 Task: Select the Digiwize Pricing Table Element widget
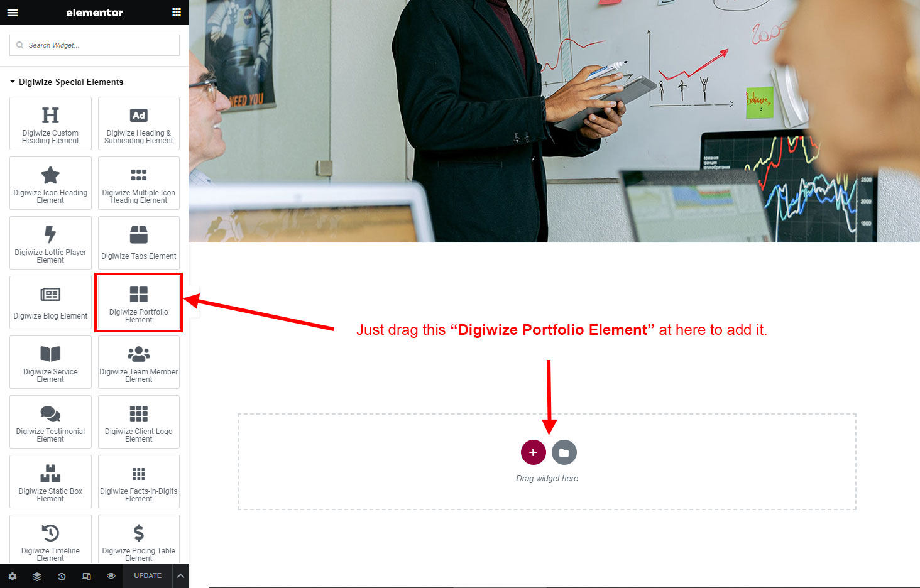(139, 539)
